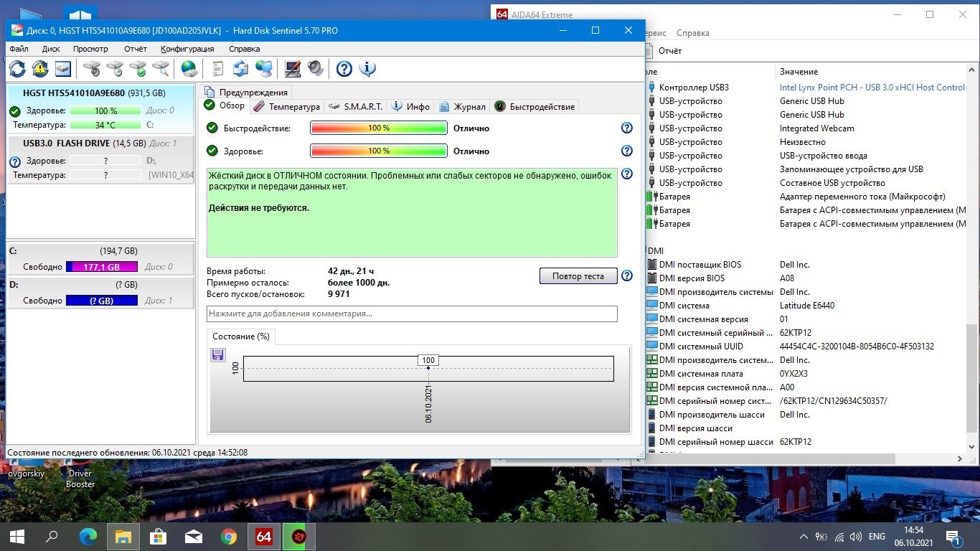Open Microsoft Edge from the taskbar
Viewport: 980px width, 551px height.
coord(88,536)
